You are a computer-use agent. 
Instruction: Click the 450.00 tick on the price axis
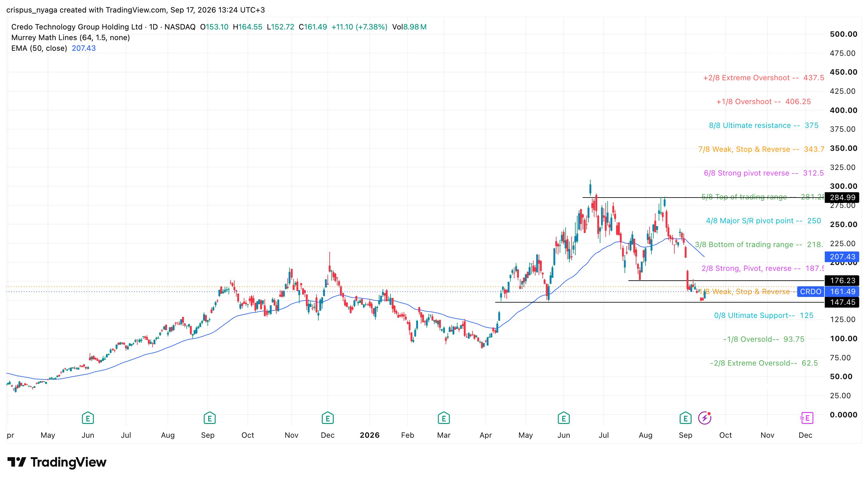point(844,72)
